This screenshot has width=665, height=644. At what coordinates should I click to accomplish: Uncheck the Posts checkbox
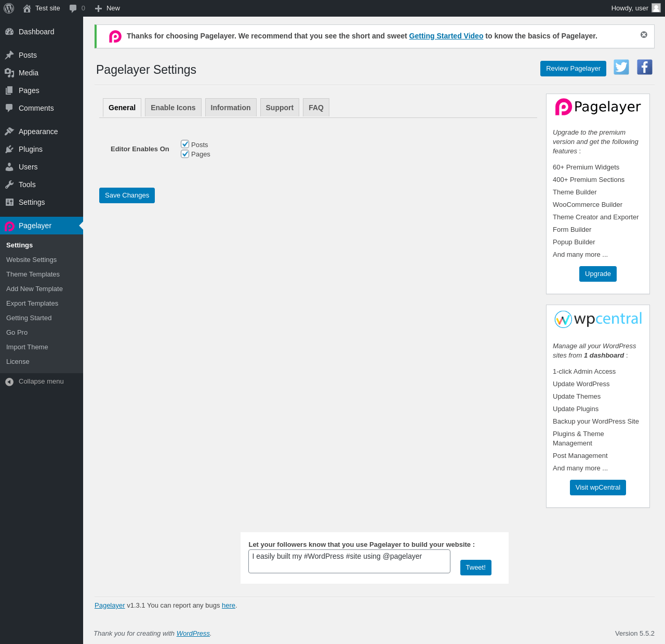click(x=185, y=144)
